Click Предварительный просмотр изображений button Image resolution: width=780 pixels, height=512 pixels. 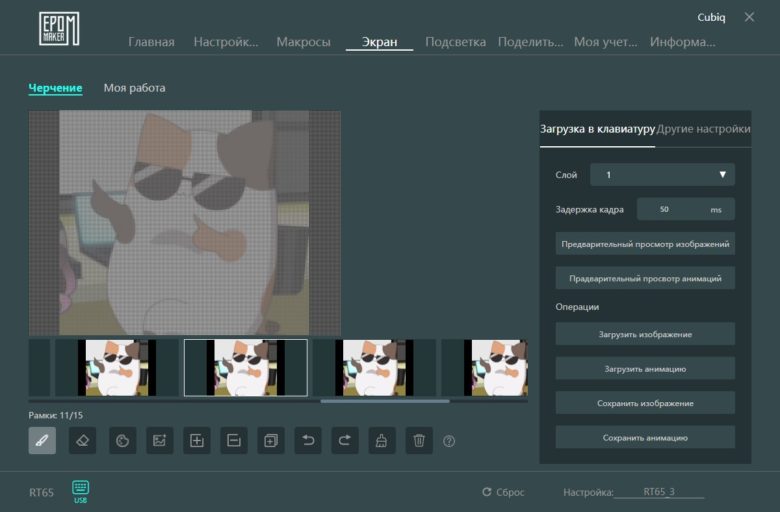pos(645,244)
